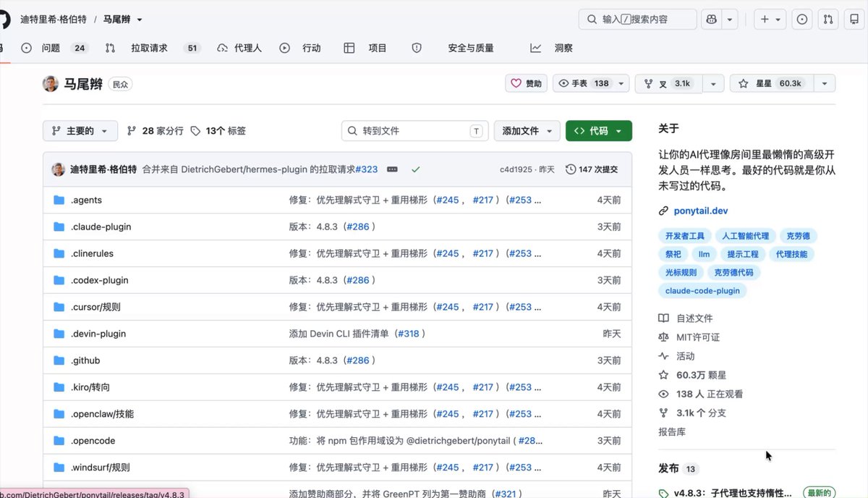Open the 147 次提交 history link
Image resolution: width=868 pixels, height=498 pixels.
coord(592,169)
